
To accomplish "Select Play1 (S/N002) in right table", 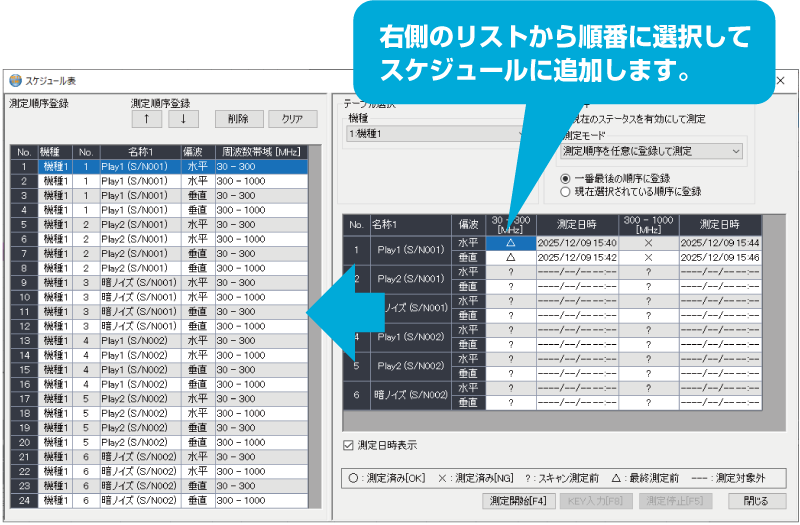I will click(411, 337).
